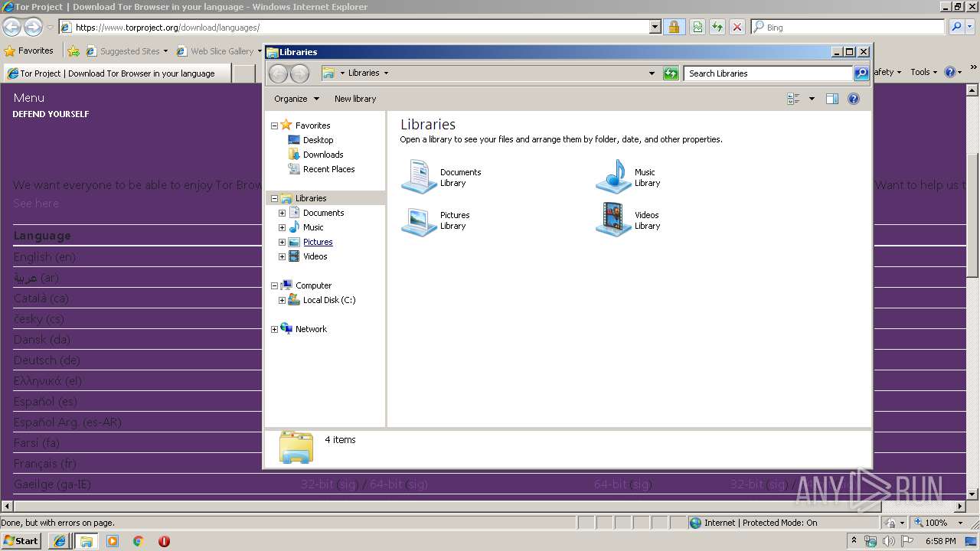Click the red Opera taskbar icon
This screenshot has width=980, height=551.
click(x=164, y=541)
